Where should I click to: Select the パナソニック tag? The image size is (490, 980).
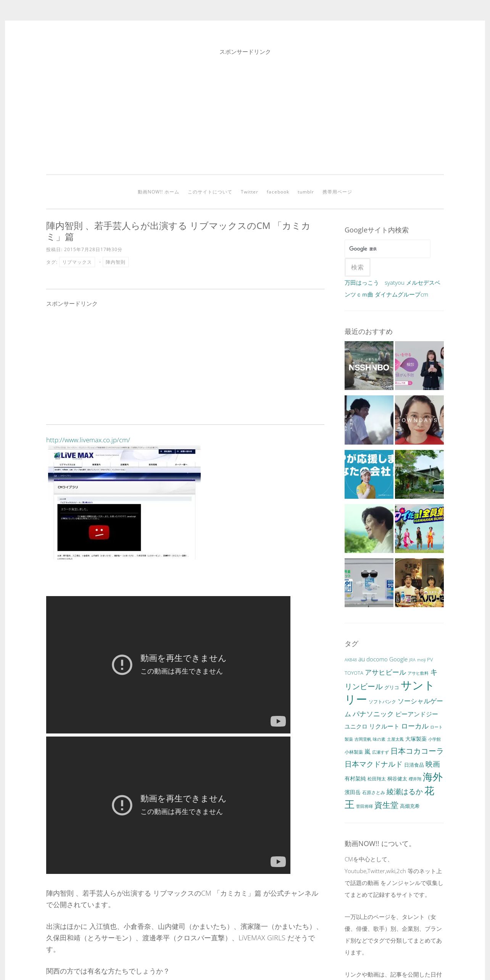[373, 714]
